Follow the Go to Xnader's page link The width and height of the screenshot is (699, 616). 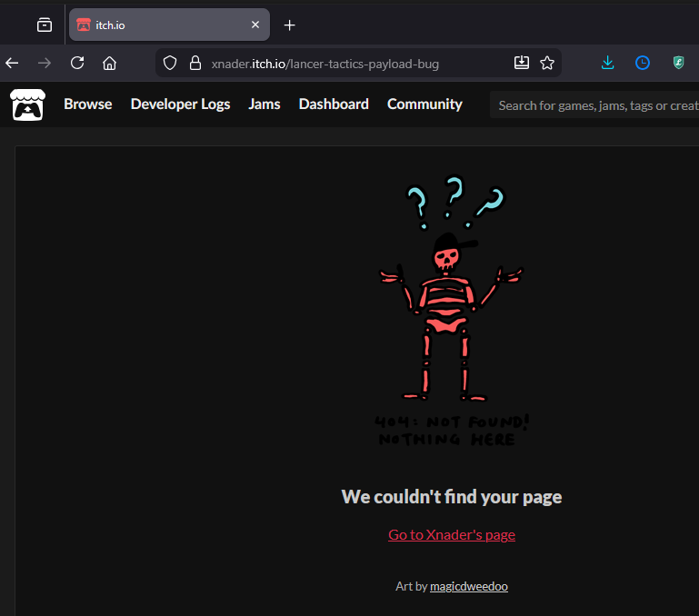pyautogui.click(x=452, y=534)
